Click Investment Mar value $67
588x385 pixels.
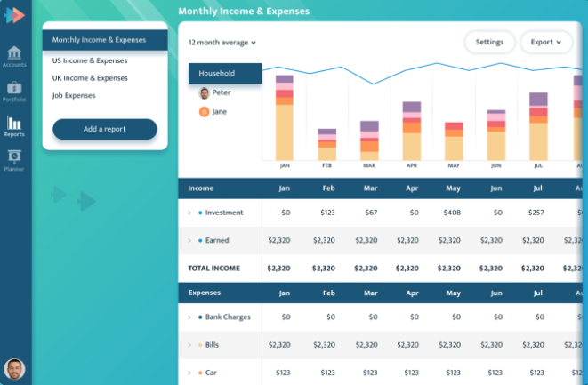[371, 213]
